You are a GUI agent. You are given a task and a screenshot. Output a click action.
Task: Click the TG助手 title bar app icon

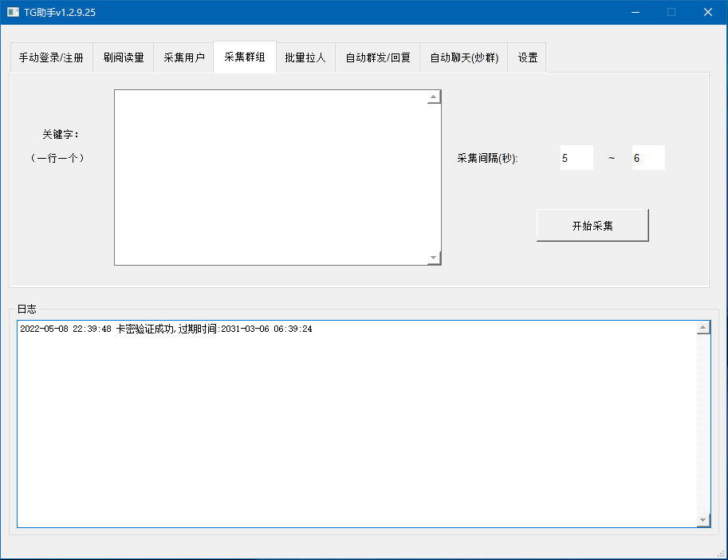[13, 12]
